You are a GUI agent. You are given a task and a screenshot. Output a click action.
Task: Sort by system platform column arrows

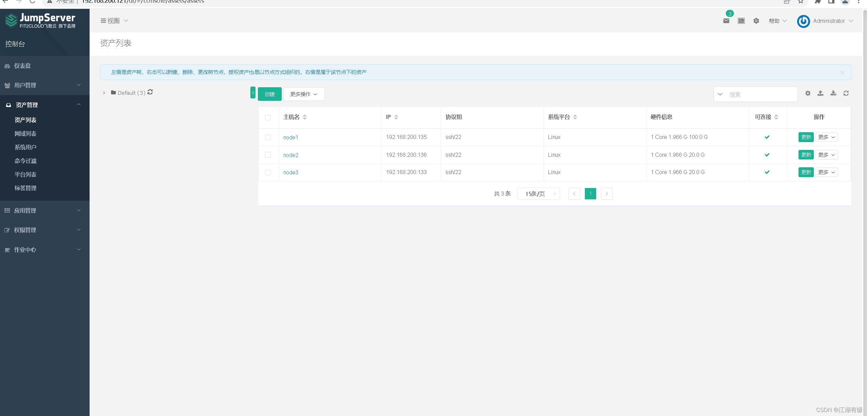(575, 117)
